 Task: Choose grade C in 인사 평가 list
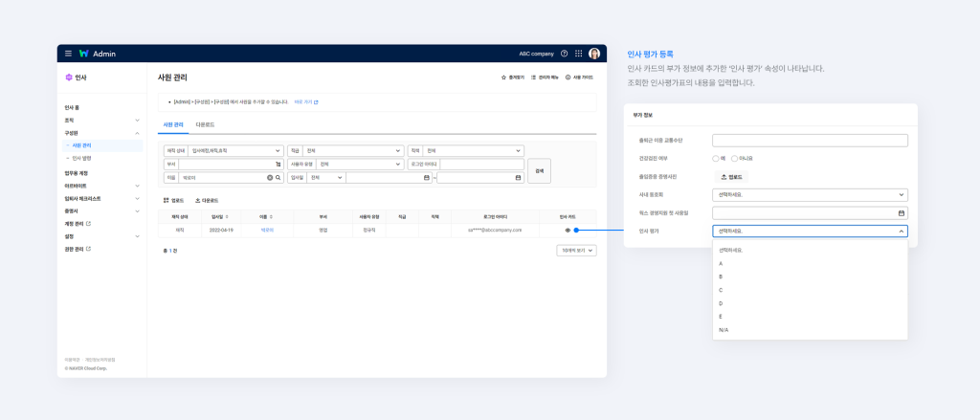[810, 290]
